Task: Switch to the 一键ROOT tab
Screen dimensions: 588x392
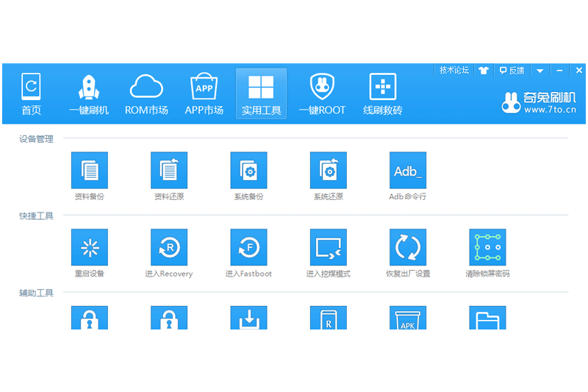Action: pyautogui.click(x=322, y=94)
